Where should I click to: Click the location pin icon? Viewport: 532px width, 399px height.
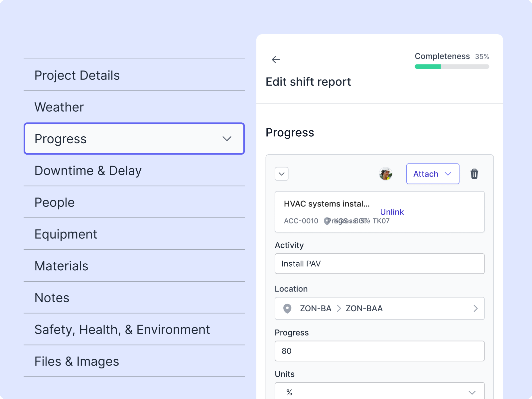pyautogui.click(x=287, y=309)
